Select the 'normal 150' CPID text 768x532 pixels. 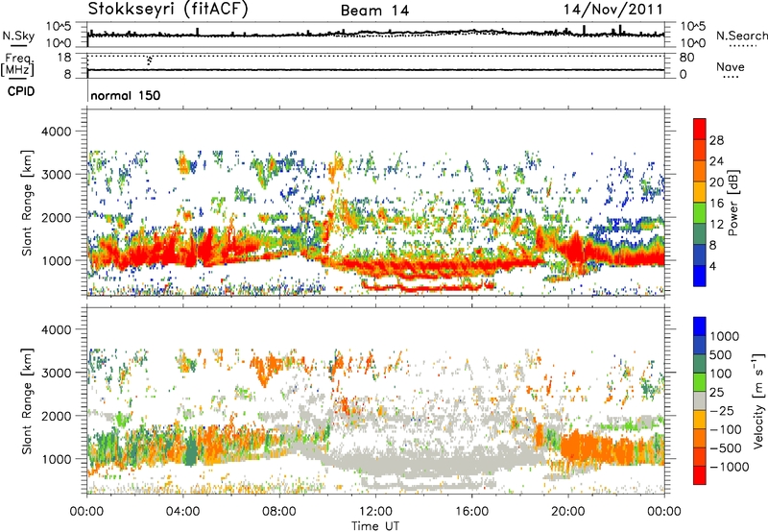126,95
